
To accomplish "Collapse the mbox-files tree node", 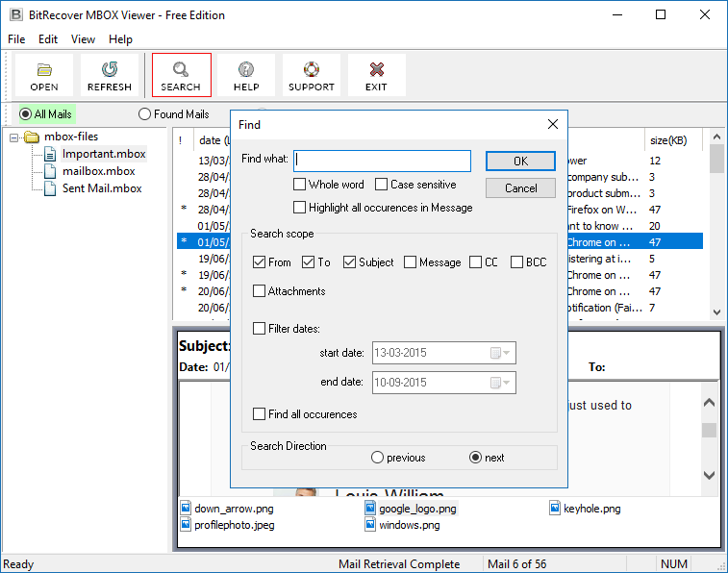I will (13, 137).
